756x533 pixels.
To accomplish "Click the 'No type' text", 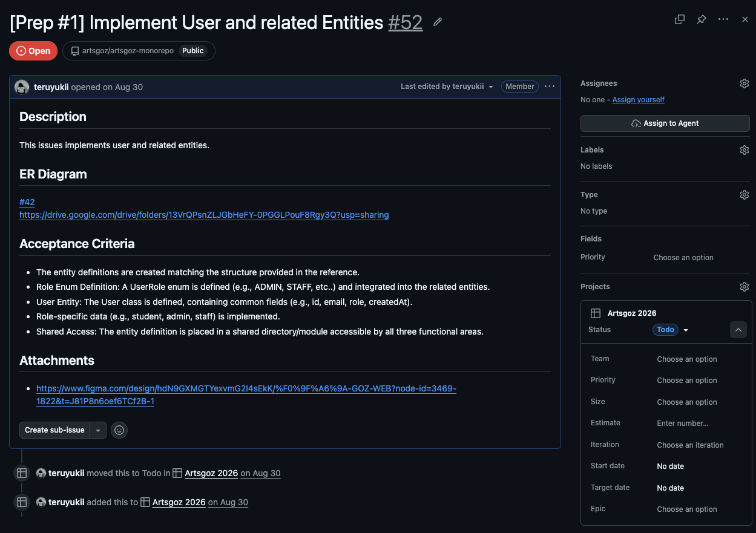I will [594, 211].
